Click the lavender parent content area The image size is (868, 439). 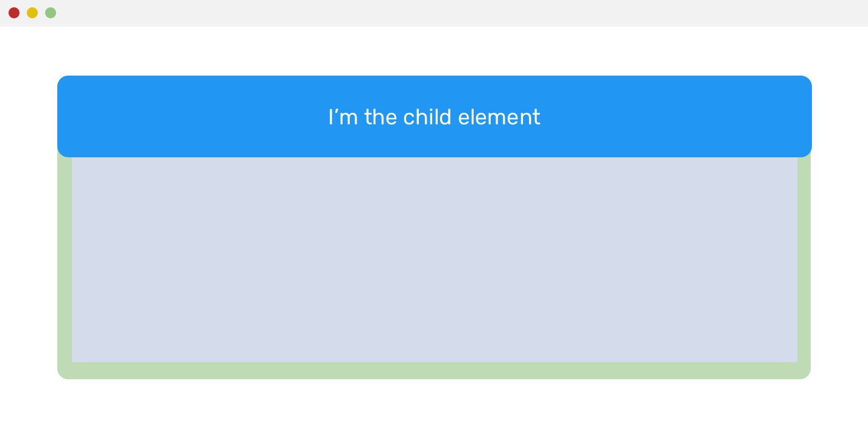click(434, 259)
